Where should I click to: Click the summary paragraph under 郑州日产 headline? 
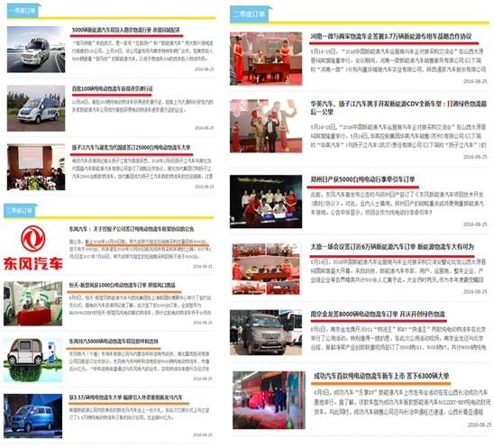(x=397, y=204)
